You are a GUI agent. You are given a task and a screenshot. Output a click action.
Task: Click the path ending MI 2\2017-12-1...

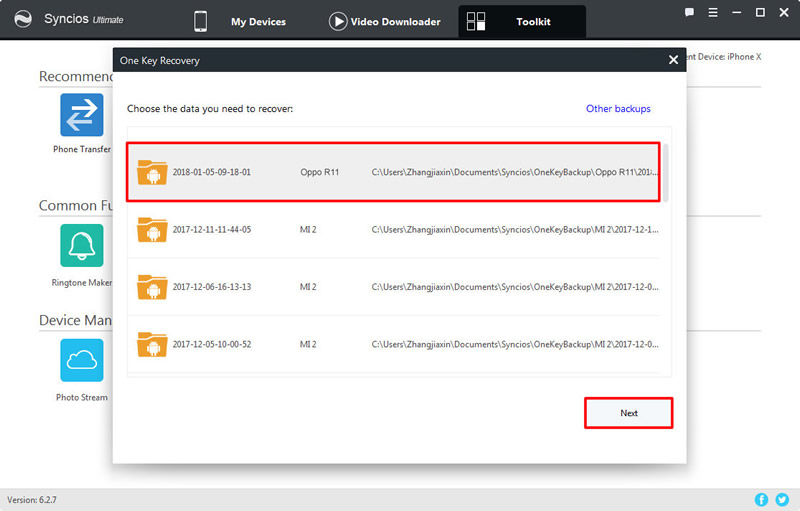point(515,229)
